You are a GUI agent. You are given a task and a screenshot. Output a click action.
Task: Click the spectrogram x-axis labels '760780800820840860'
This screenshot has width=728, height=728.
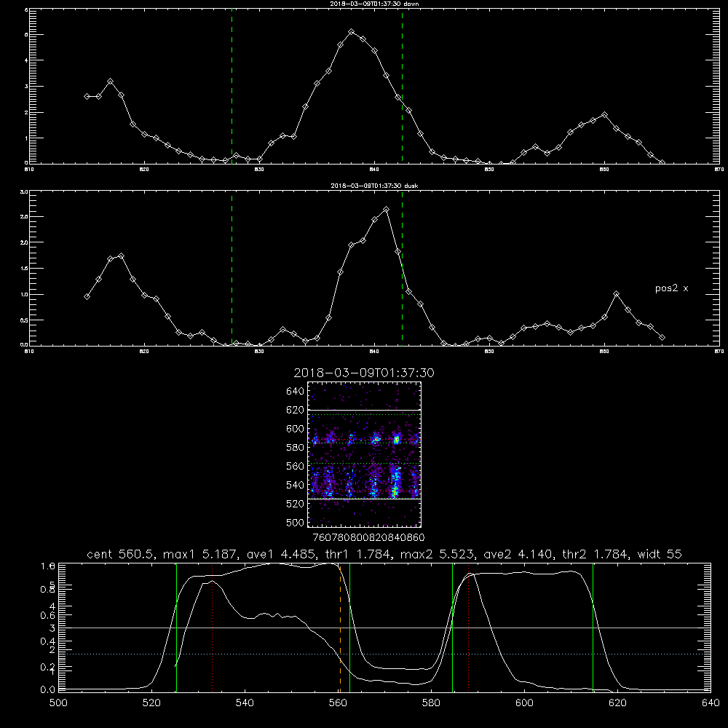[368, 537]
